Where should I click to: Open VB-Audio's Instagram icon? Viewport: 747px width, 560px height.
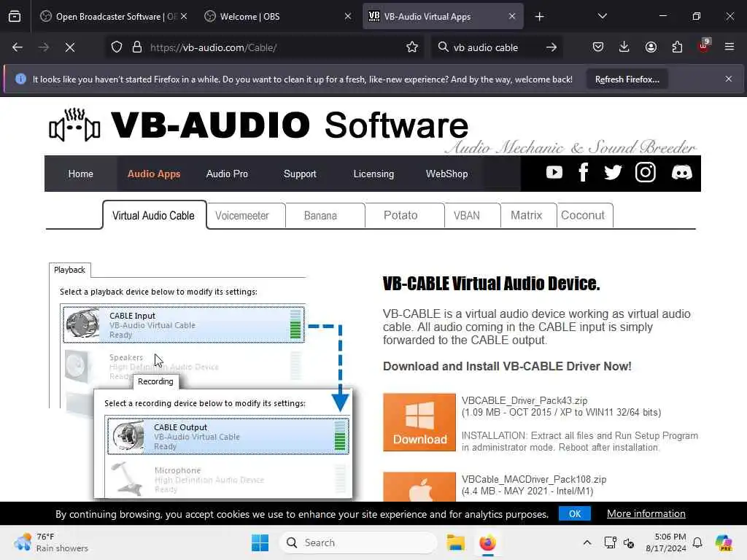[x=645, y=172]
